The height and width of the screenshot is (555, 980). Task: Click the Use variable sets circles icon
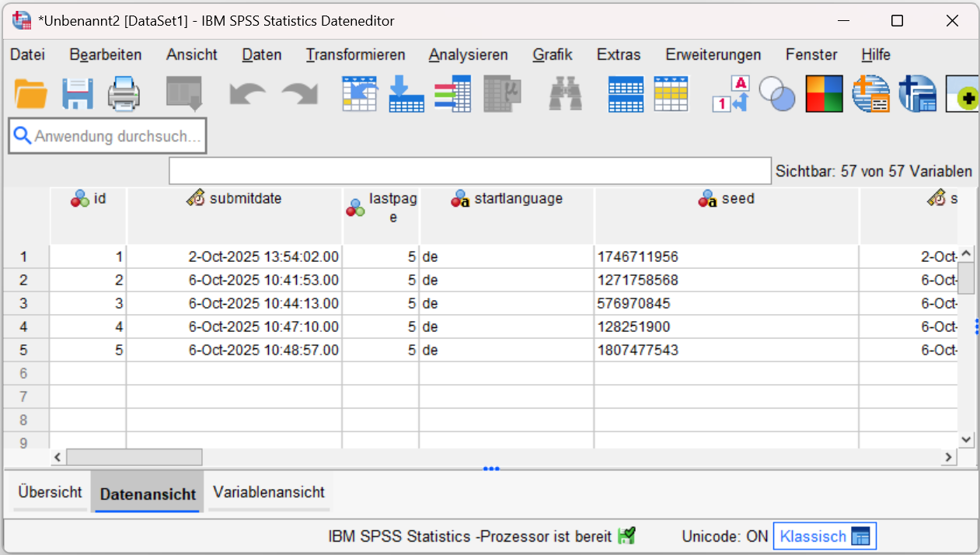(x=777, y=94)
